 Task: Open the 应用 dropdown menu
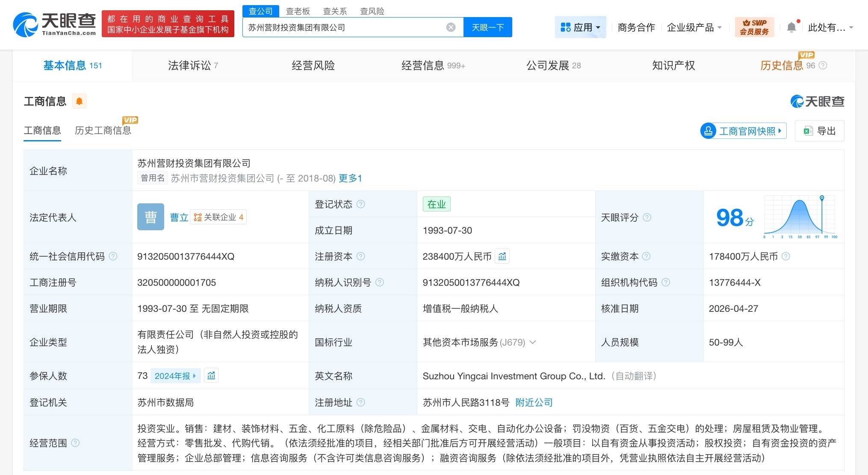pyautogui.click(x=580, y=27)
